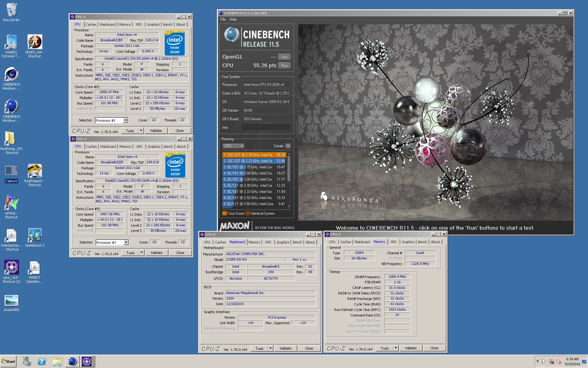Switch to Caches tab in Processor #1 CPU-Z
The height and width of the screenshot is (368, 588).
[91, 25]
